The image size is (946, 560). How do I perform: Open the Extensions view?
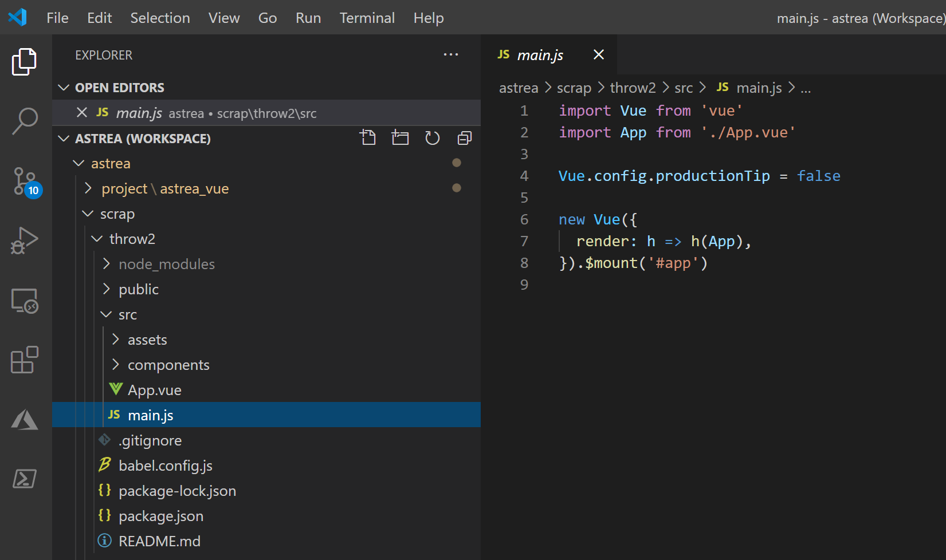tap(25, 360)
